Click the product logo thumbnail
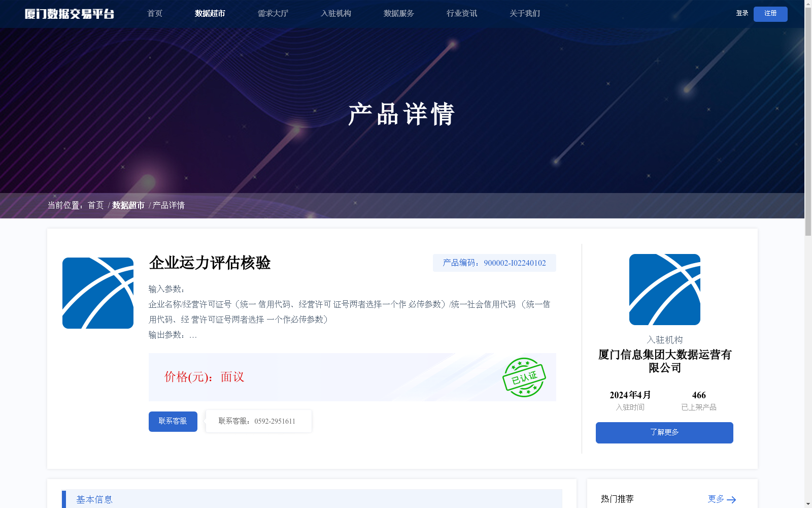This screenshot has width=812, height=508. 98,293
